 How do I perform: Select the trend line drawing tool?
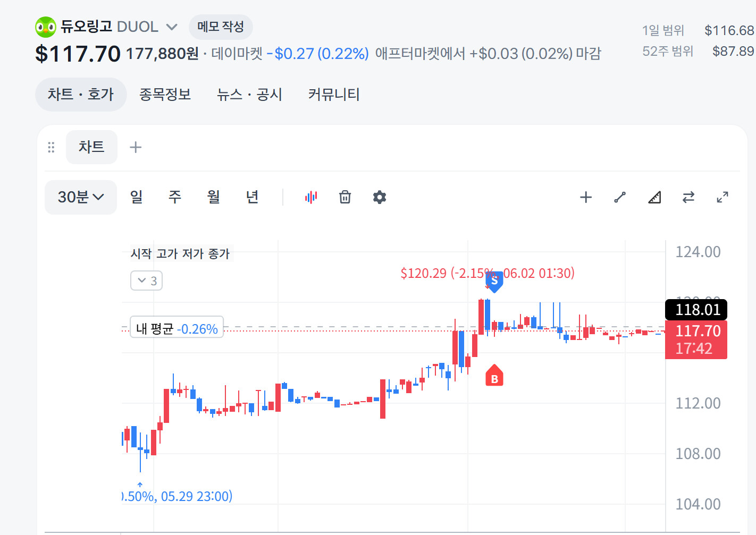620,197
